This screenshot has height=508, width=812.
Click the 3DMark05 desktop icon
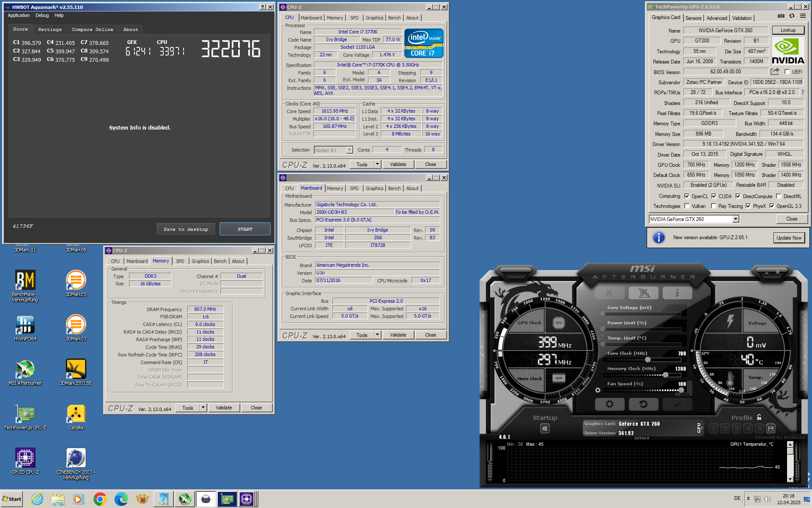[x=76, y=284]
